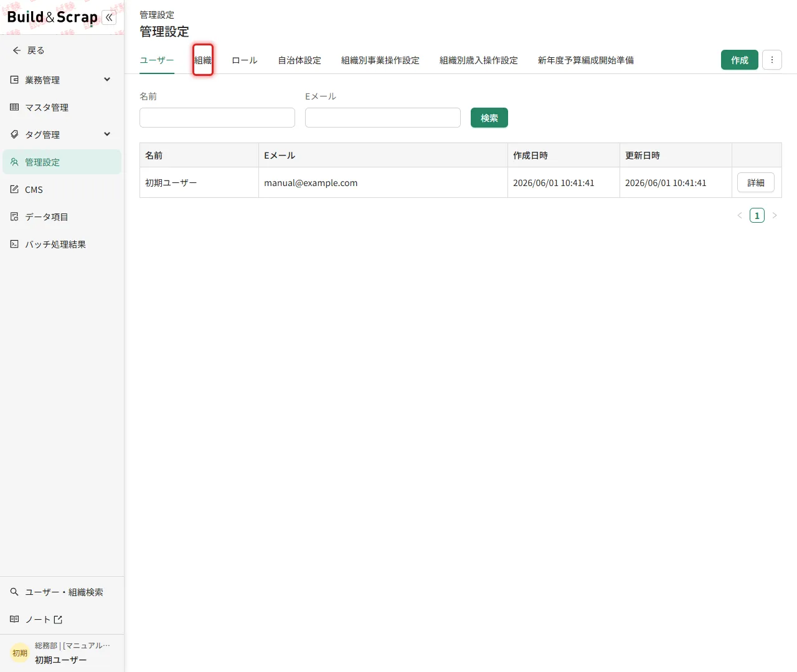Image resolution: width=797 pixels, height=672 pixels.
Task: Expand the 業務管理 menu chevron
Action: (x=107, y=80)
